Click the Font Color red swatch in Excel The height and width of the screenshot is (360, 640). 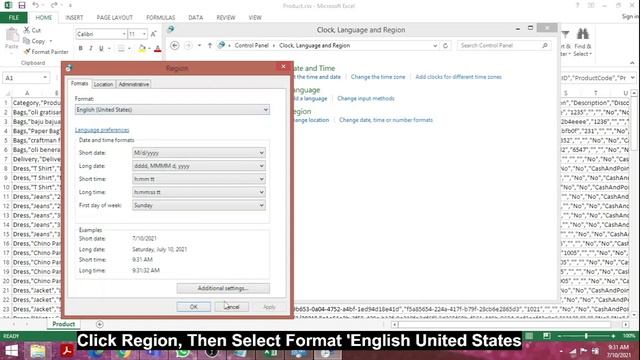158,49
